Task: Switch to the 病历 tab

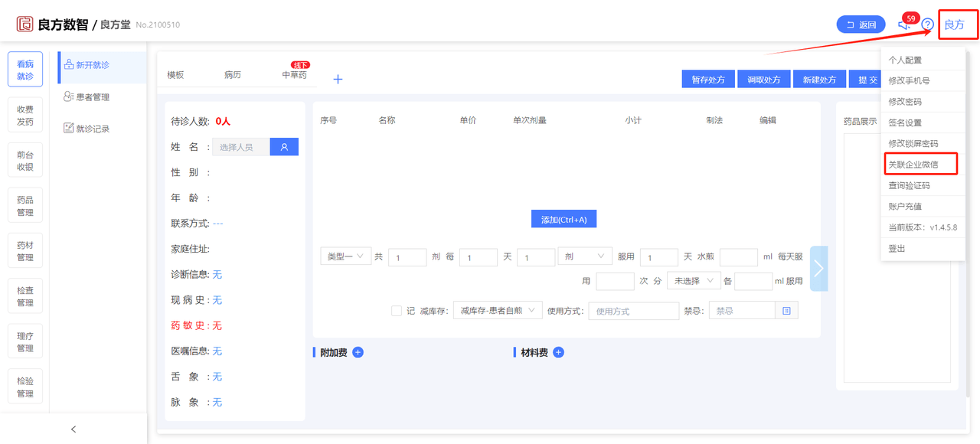Action: click(233, 75)
